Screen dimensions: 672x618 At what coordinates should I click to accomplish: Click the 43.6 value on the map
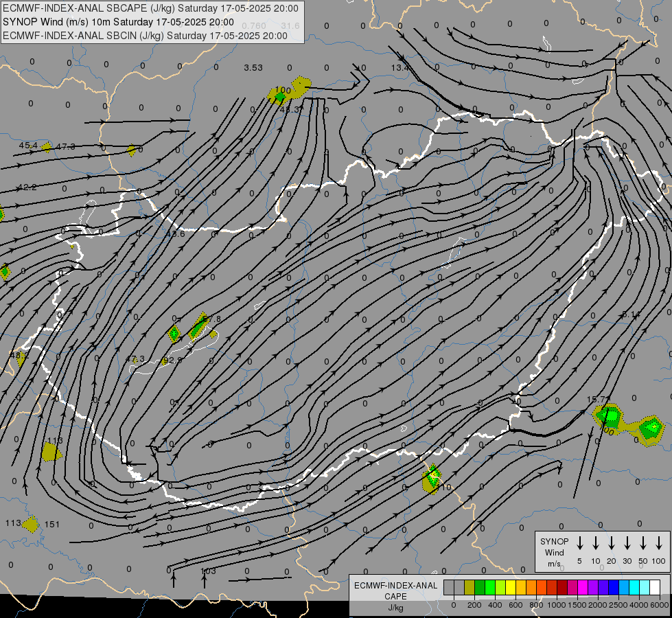tap(175, 234)
